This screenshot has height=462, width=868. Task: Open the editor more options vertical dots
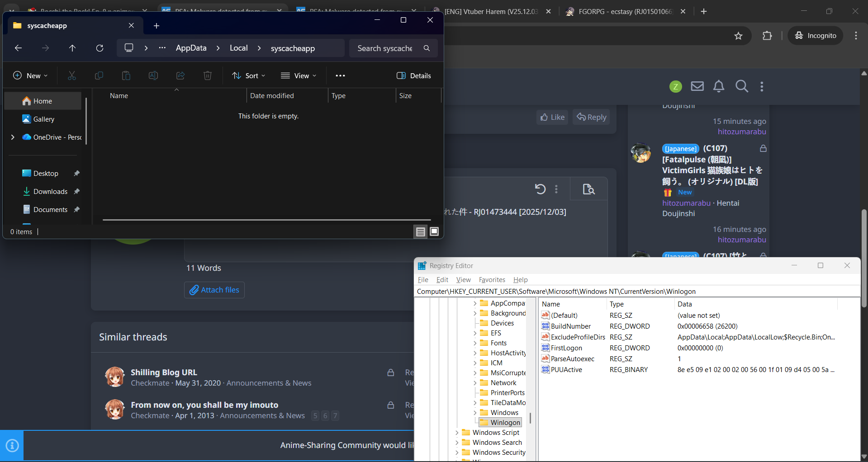556,189
